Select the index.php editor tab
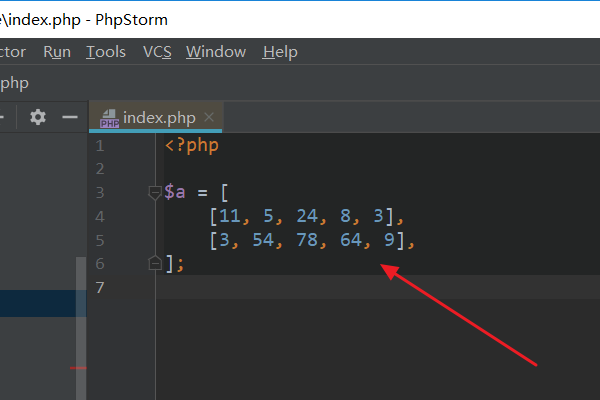The image size is (600, 400). click(156, 118)
